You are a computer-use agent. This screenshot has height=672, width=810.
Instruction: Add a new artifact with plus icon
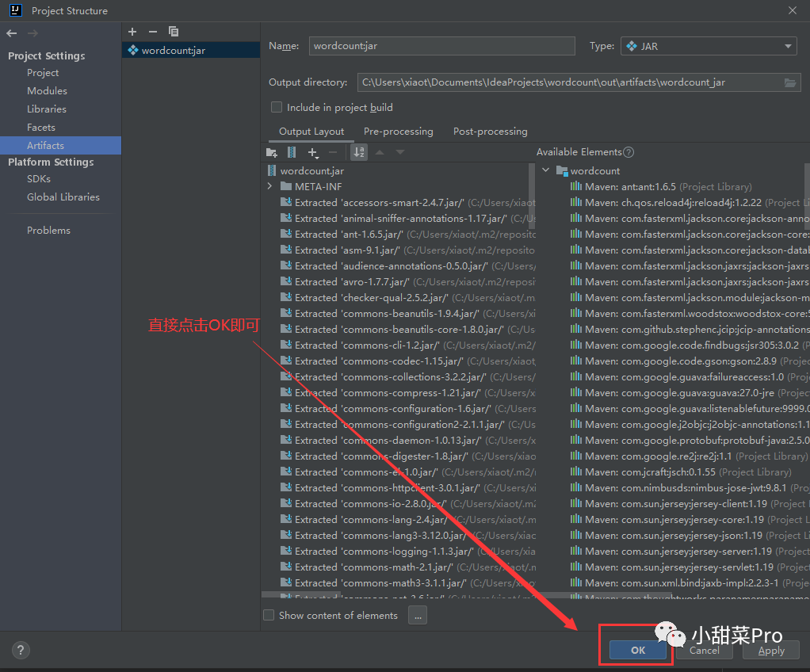[132, 32]
